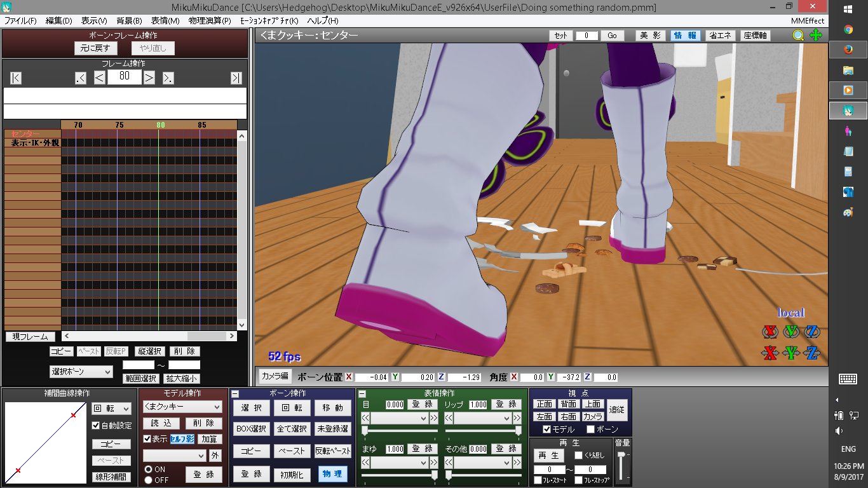Click the リップ morph slider handle
Image resolution: width=868 pixels, height=488 pixels.
pyautogui.click(x=518, y=431)
